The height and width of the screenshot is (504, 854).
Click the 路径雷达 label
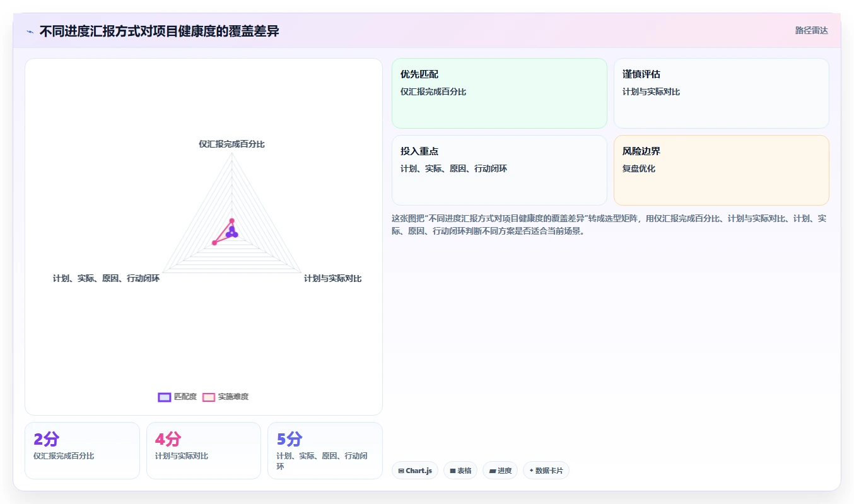(811, 30)
